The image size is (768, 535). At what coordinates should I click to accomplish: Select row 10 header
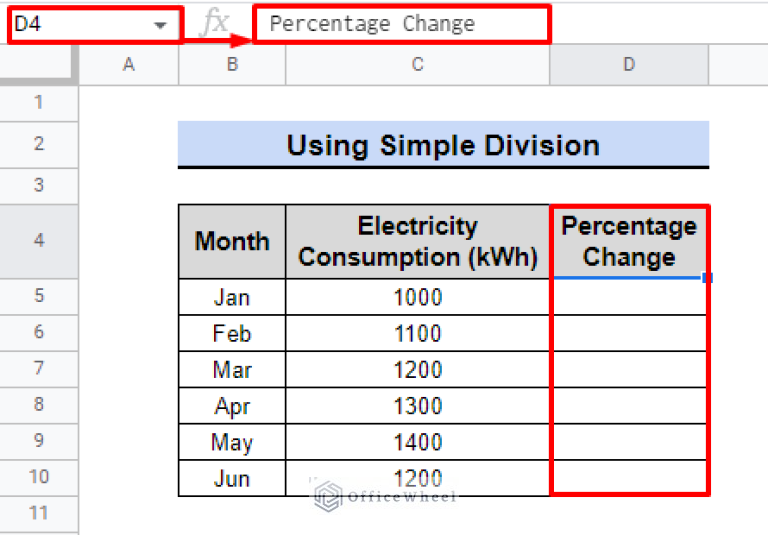pos(39,478)
